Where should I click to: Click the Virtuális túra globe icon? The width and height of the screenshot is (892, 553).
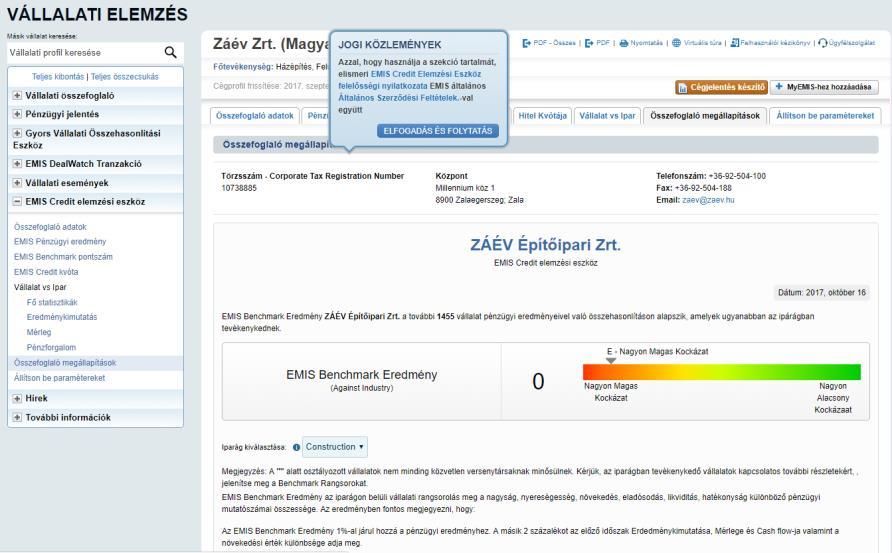676,43
